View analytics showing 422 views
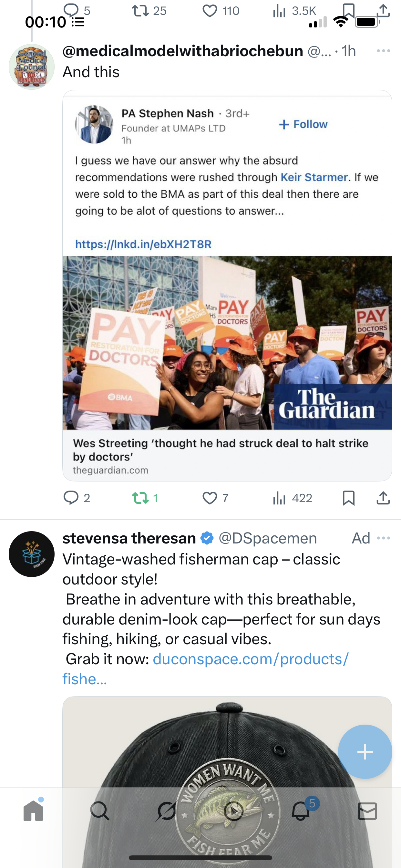The width and height of the screenshot is (401, 868). tap(293, 498)
